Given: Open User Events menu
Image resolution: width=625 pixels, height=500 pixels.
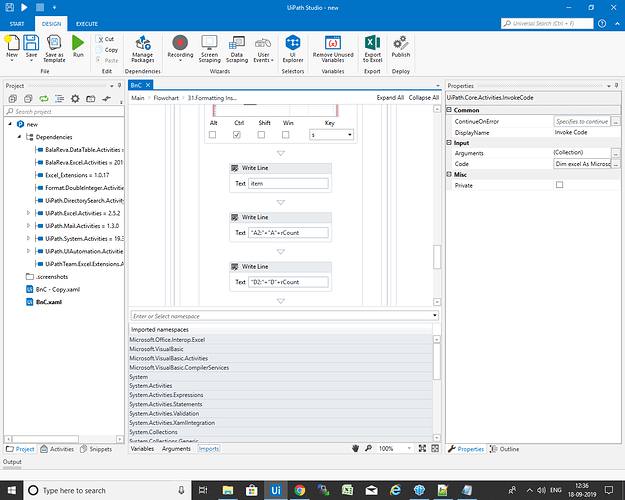Looking at the screenshot, I should 263,49.
